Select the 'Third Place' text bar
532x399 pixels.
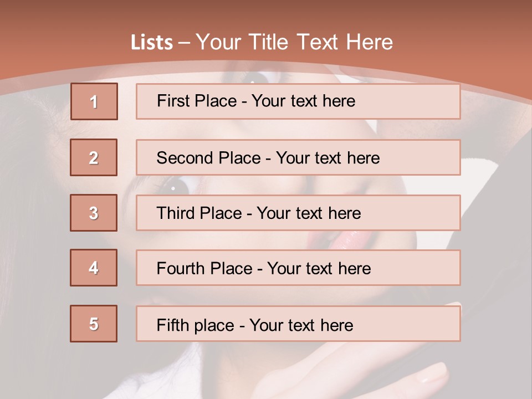(298, 213)
